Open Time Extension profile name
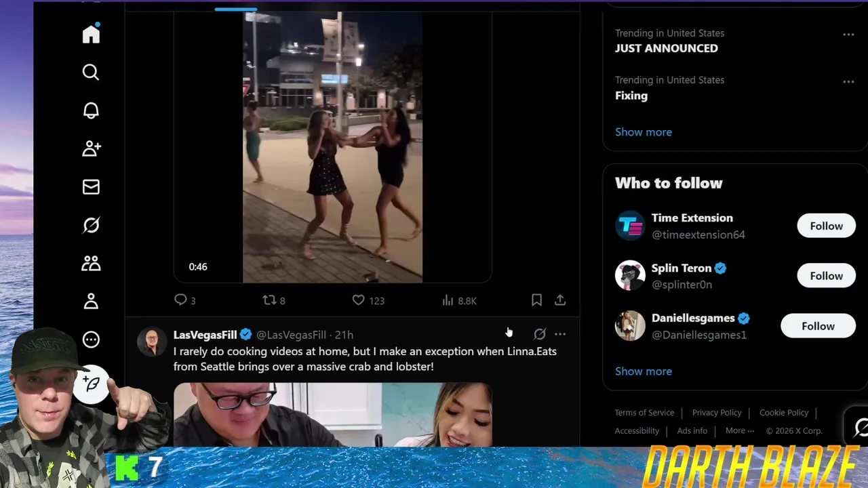Viewport: 868px width, 488px height. (x=692, y=218)
